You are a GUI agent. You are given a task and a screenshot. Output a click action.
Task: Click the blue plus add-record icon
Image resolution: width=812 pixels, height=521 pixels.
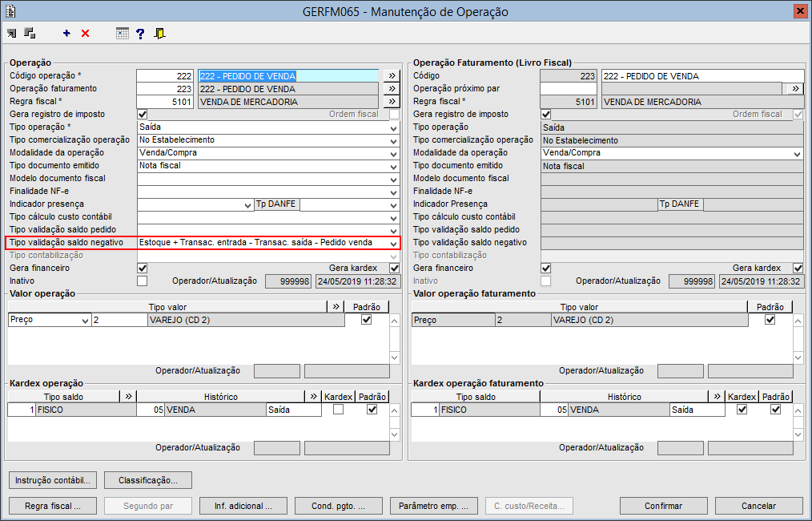pyautogui.click(x=66, y=34)
